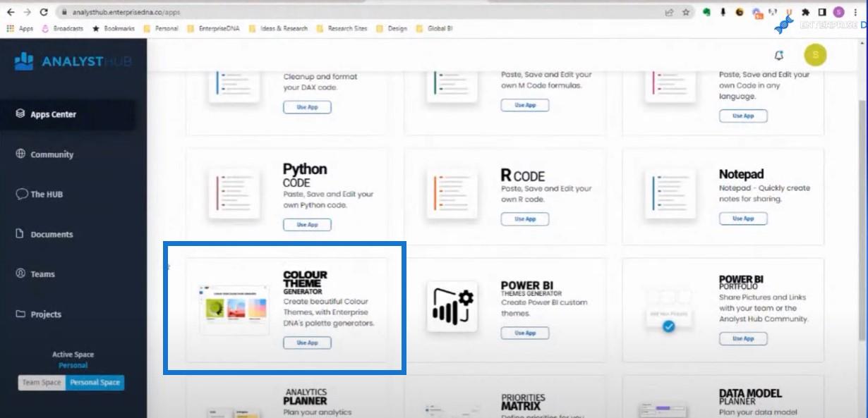Click the Apps Center stack icon
Screen dimensions: 868x418
[20, 113]
